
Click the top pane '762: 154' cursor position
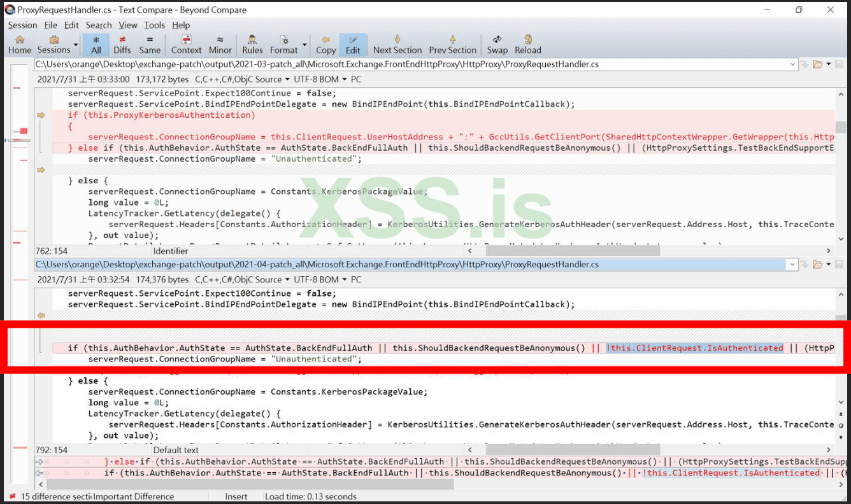[52, 251]
